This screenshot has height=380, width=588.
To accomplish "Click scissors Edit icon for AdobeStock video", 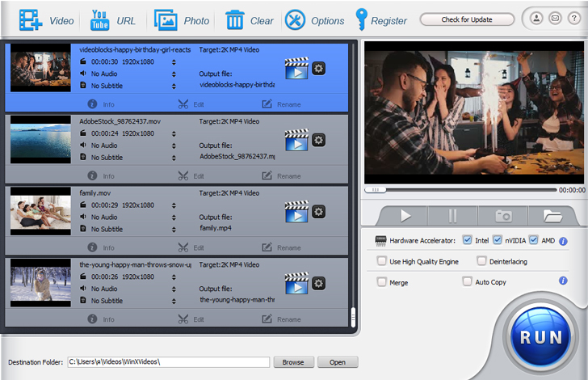I will point(183,175).
